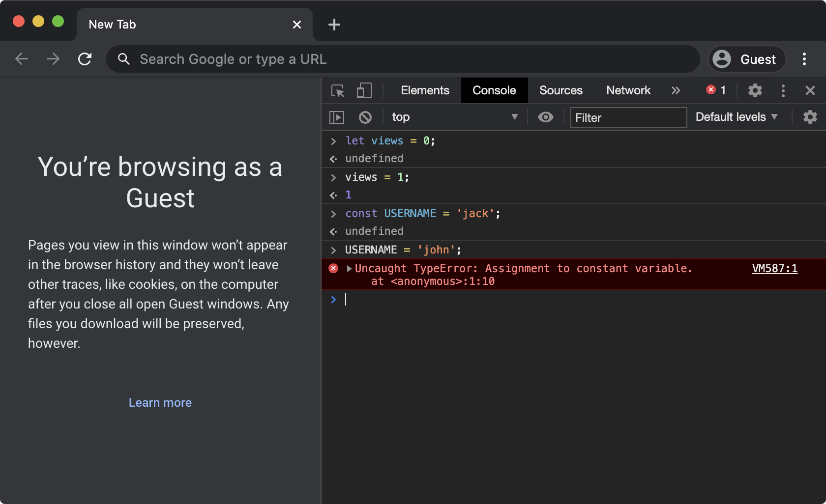826x504 pixels.
Task: Click the console Filter field
Action: point(628,117)
